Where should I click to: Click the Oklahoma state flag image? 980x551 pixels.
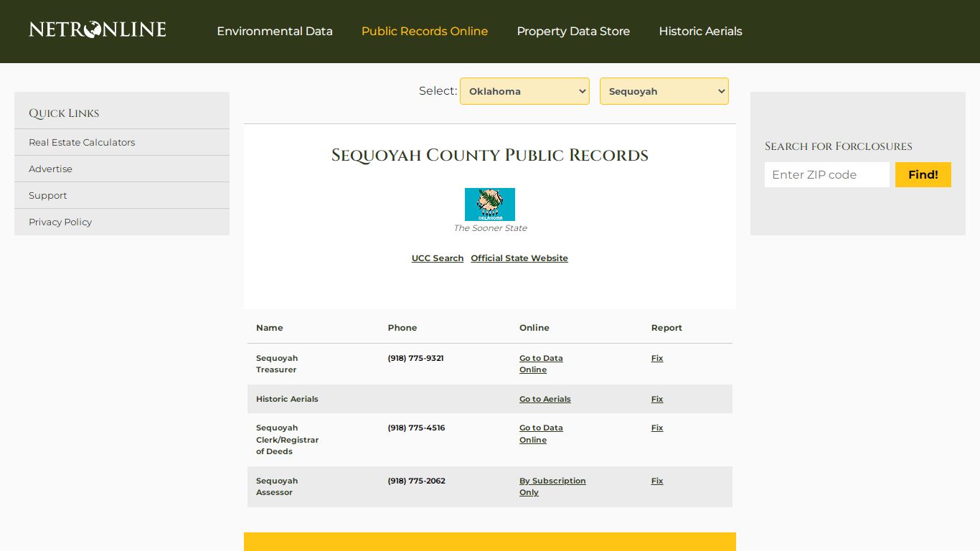tap(490, 204)
